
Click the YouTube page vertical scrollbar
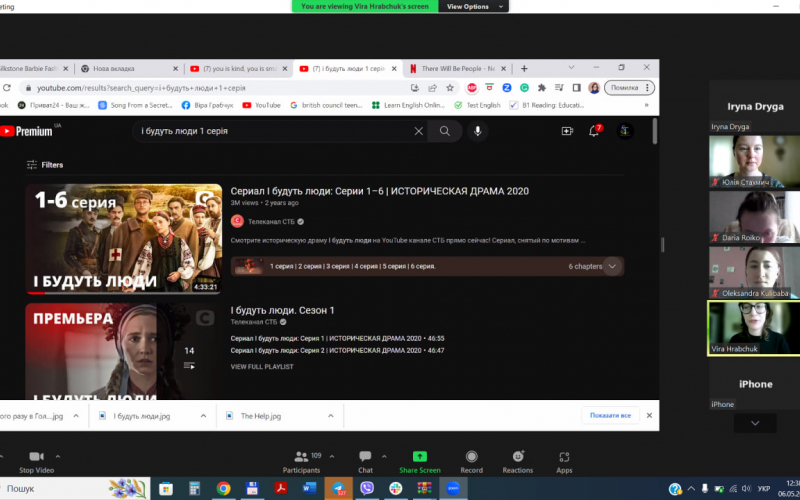pyautogui.click(x=655, y=131)
